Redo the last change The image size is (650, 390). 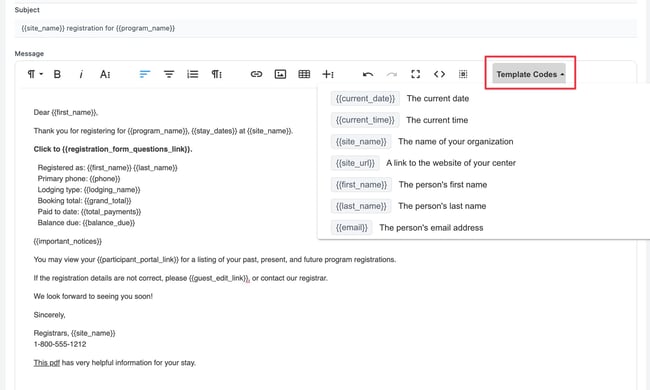point(392,74)
